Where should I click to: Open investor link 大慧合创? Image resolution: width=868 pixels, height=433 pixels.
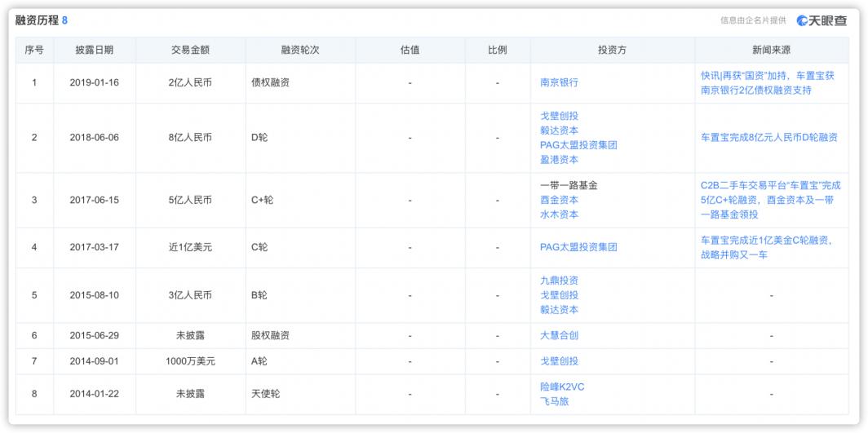pyautogui.click(x=559, y=335)
